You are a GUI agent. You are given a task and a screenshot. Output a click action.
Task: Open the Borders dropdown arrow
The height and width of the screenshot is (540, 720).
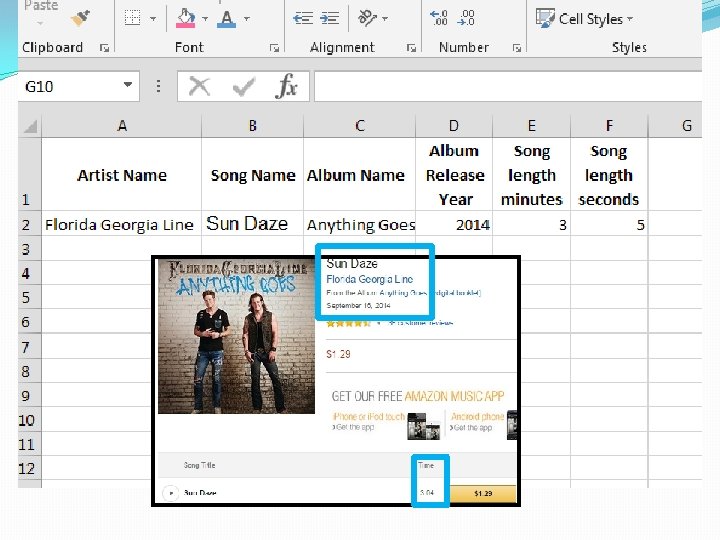click(x=153, y=19)
